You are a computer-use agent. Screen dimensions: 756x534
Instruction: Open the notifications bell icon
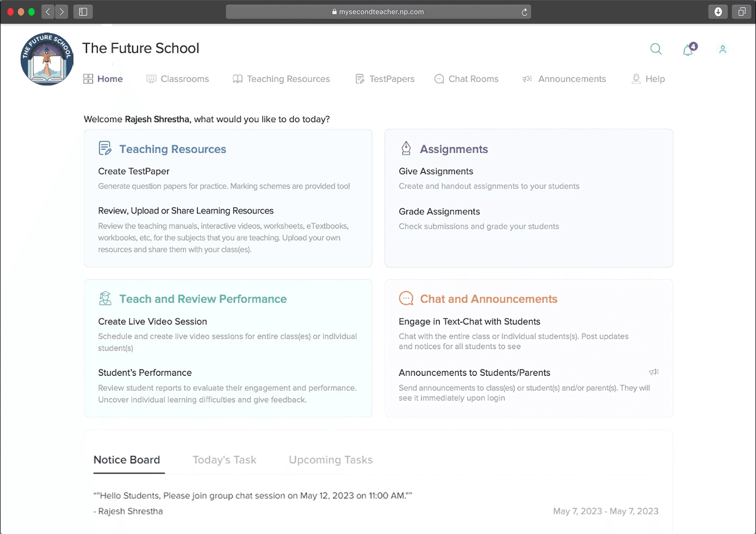coord(689,49)
